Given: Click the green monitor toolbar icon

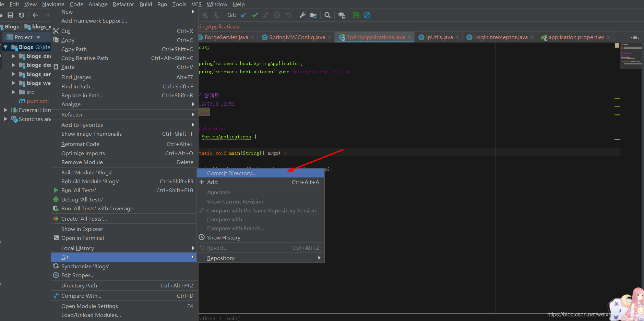Looking at the screenshot, I should [356, 15].
